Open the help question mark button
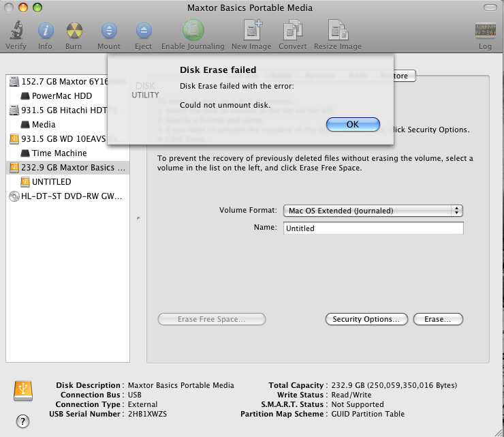The width and height of the screenshot is (504, 437). coord(23,421)
